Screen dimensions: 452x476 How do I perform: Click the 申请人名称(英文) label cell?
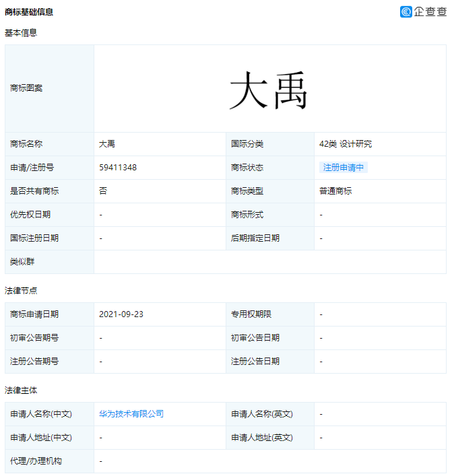269,414
